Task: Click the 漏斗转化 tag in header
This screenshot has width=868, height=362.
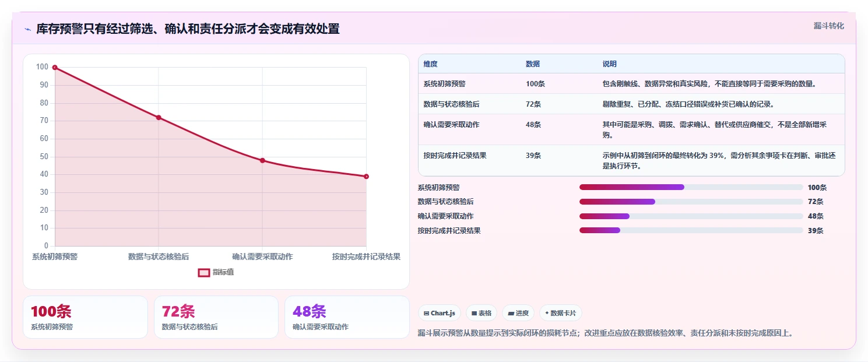Action: coord(828,26)
